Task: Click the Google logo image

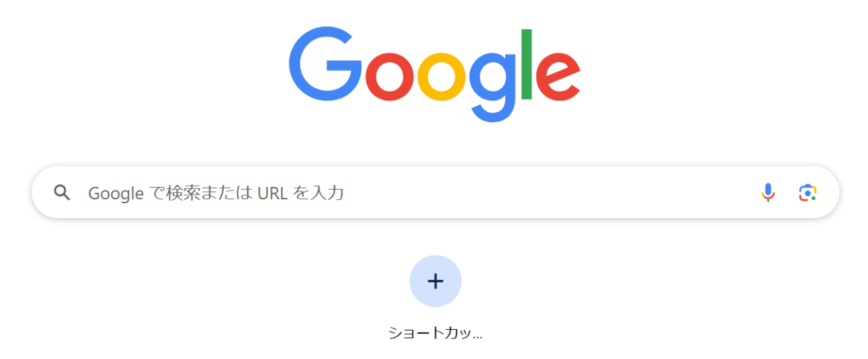Action: click(x=435, y=75)
